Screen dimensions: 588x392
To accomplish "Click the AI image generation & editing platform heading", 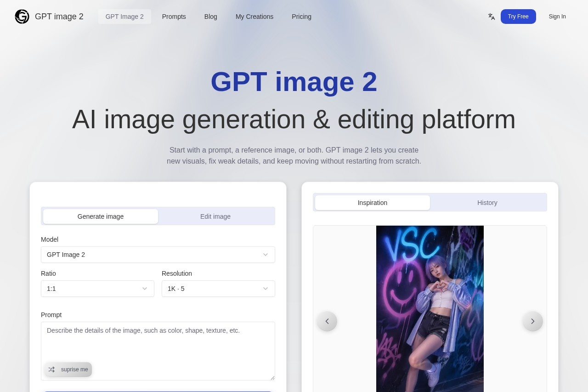I will coord(294,119).
